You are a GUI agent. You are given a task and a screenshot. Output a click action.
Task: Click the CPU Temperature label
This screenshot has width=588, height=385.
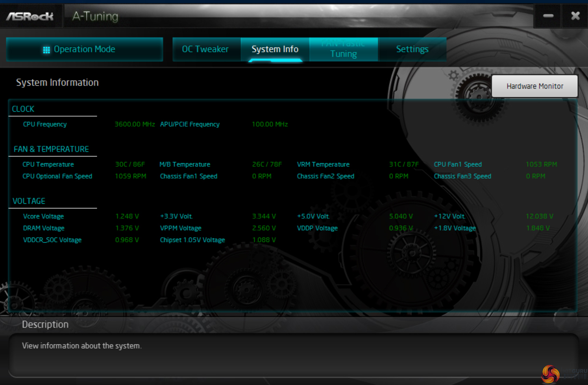(x=48, y=164)
